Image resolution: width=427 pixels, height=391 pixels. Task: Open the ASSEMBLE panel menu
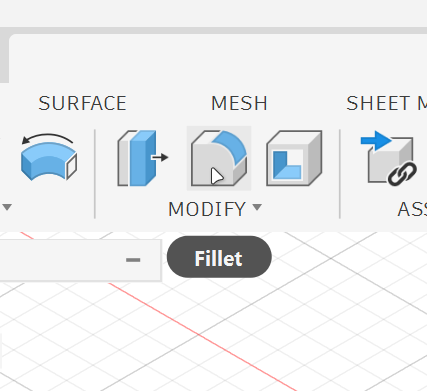412,209
